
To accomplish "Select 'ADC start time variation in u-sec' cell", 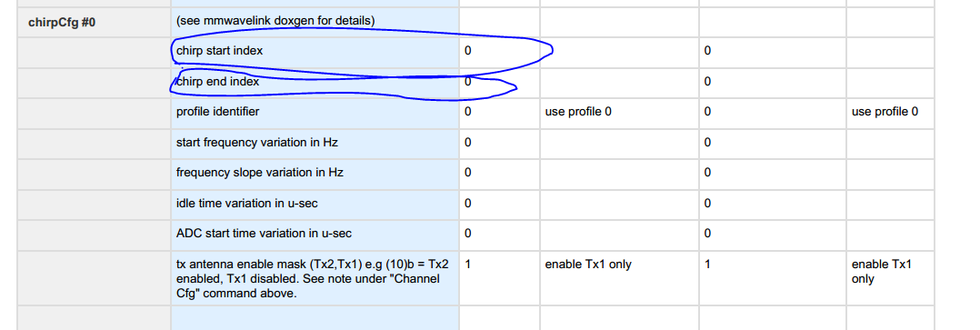I will tap(315, 235).
